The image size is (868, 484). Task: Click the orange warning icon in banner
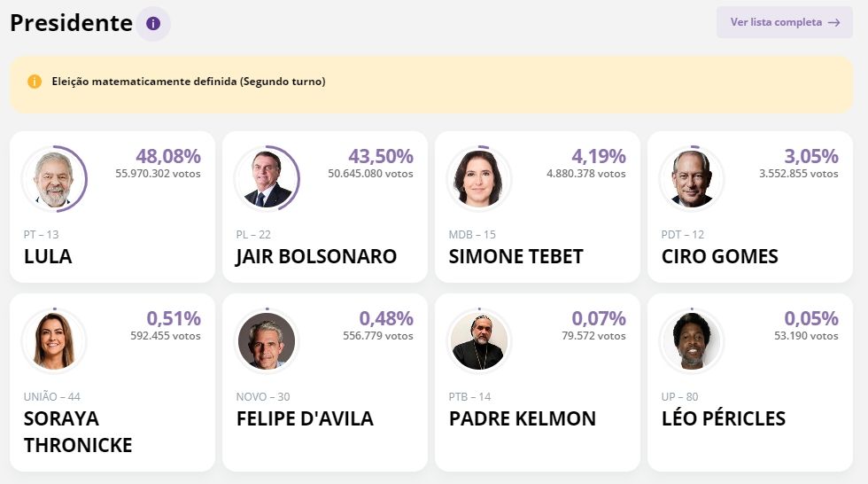coord(35,82)
